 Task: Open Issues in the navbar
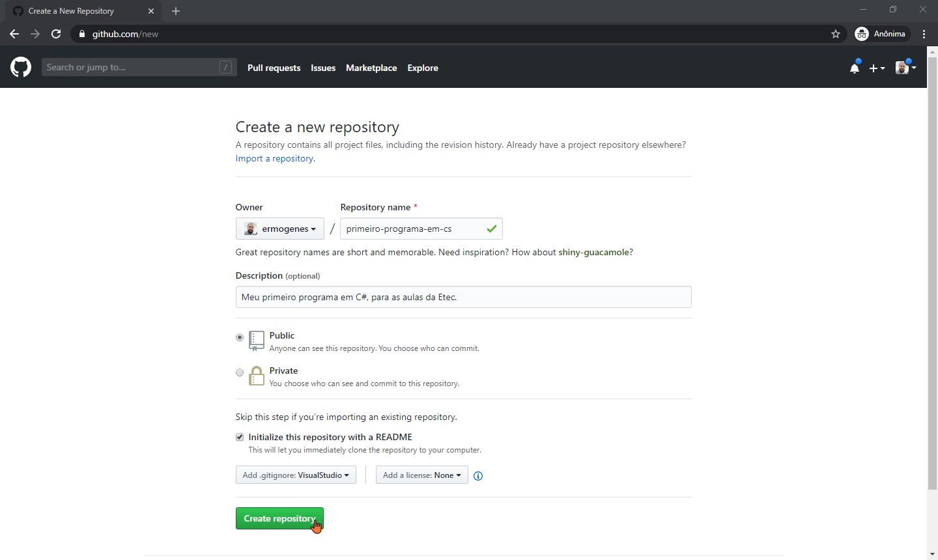click(323, 68)
